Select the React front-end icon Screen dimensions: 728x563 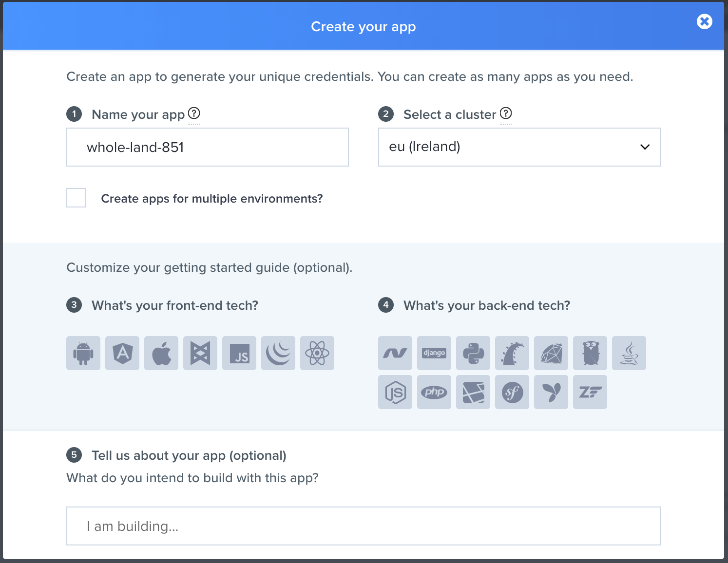coord(317,353)
